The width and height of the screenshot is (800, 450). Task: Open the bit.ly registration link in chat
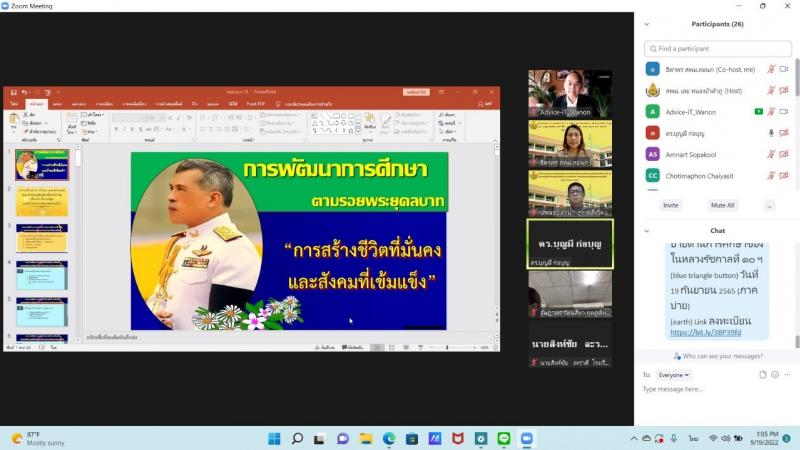tap(706, 333)
